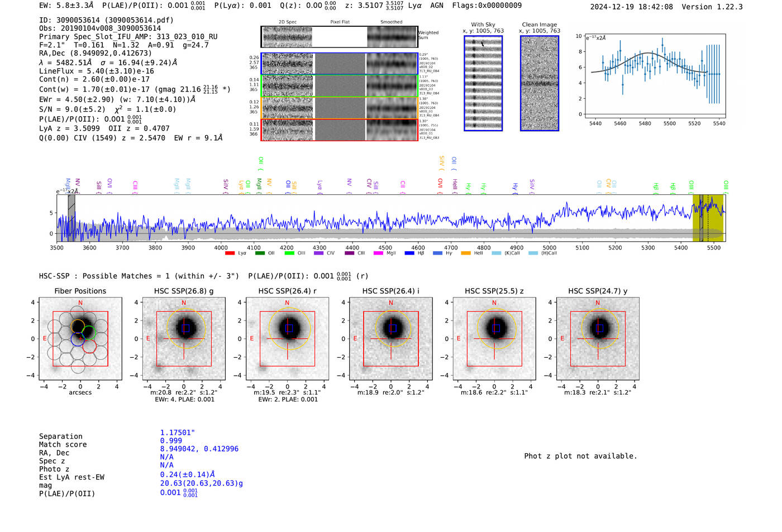The width and height of the screenshot is (782, 532).
Task: Open the Clean Image panel
Action: (540, 83)
